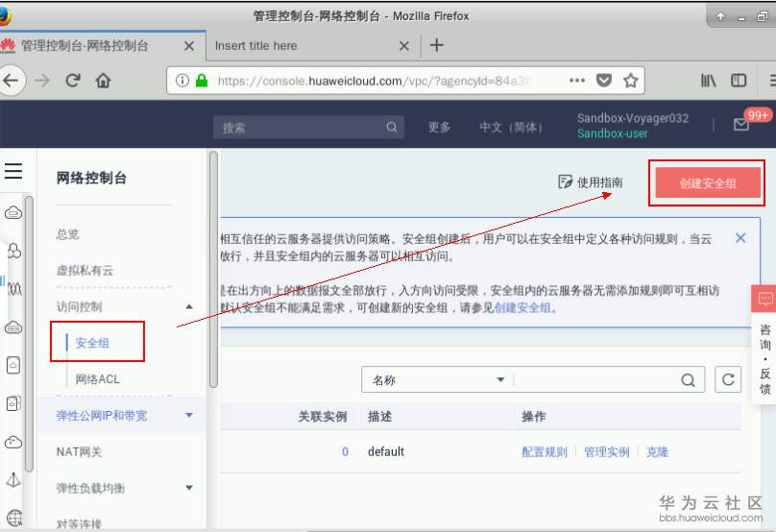Close the 管理控制台-网络控制台 tab
776x532 pixels.
point(188,46)
